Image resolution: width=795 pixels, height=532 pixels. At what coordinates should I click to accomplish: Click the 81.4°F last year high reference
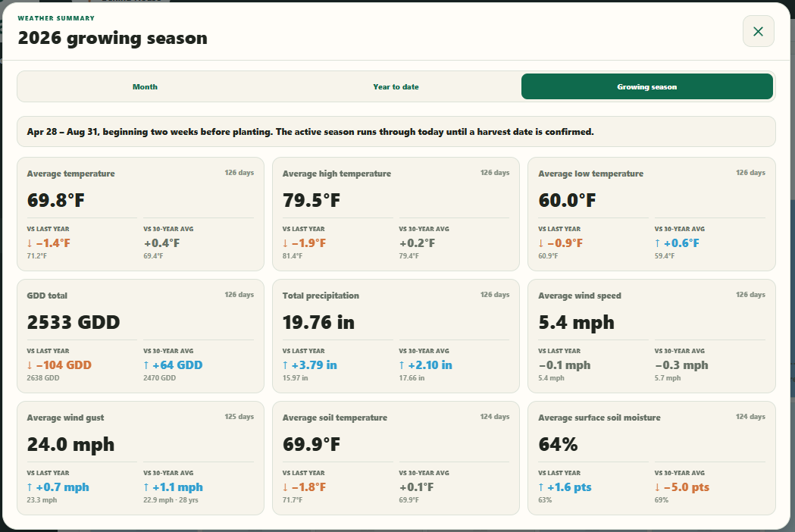pos(293,256)
